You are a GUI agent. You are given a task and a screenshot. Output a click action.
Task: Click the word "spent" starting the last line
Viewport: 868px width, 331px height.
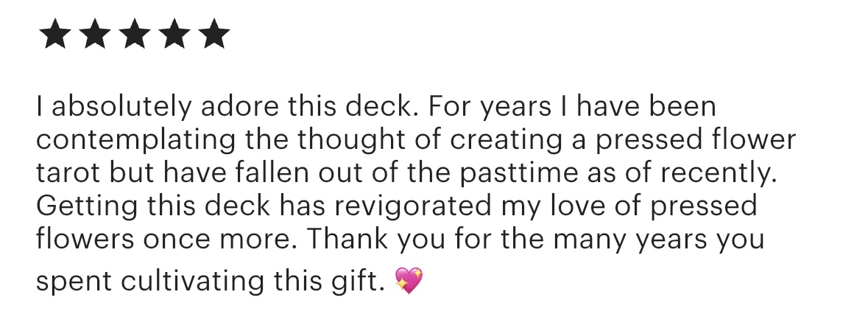(x=71, y=281)
